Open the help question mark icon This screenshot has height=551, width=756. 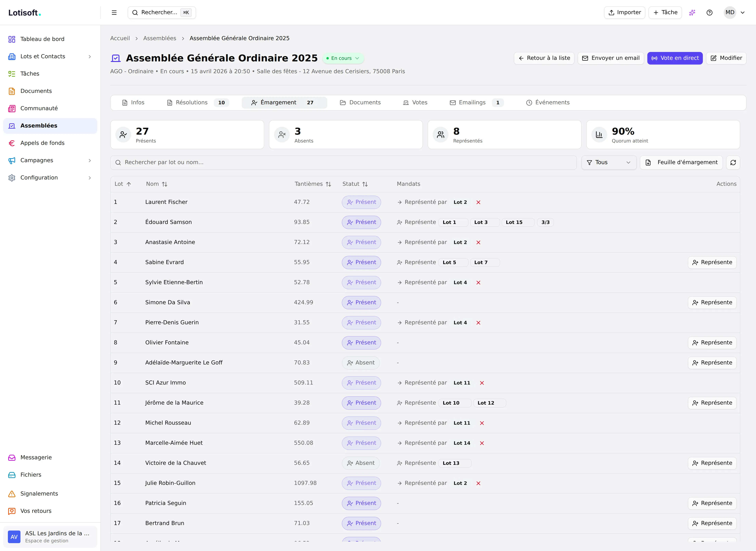click(x=710, y=13)
